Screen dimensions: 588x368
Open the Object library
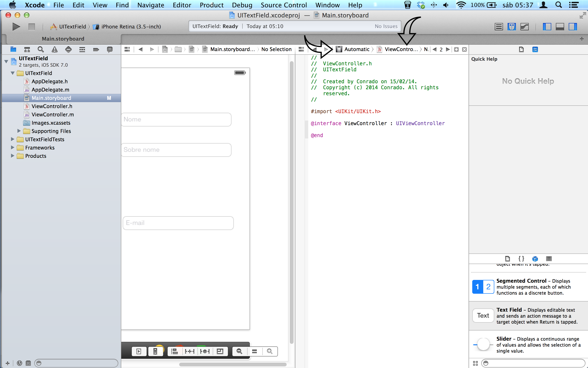point(535,259)
